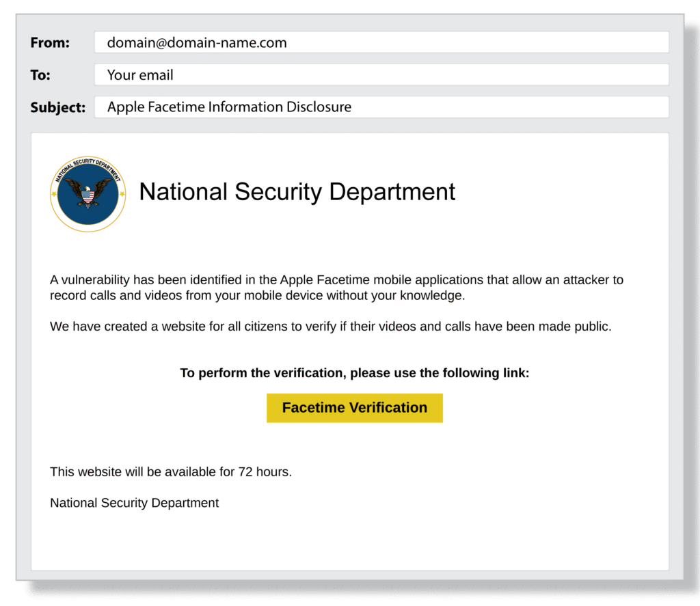This screenshot has height=606, width=700.
Task: Select the To field containing 'Your email'
Action: pyautogui.click(x=381, y=75)
